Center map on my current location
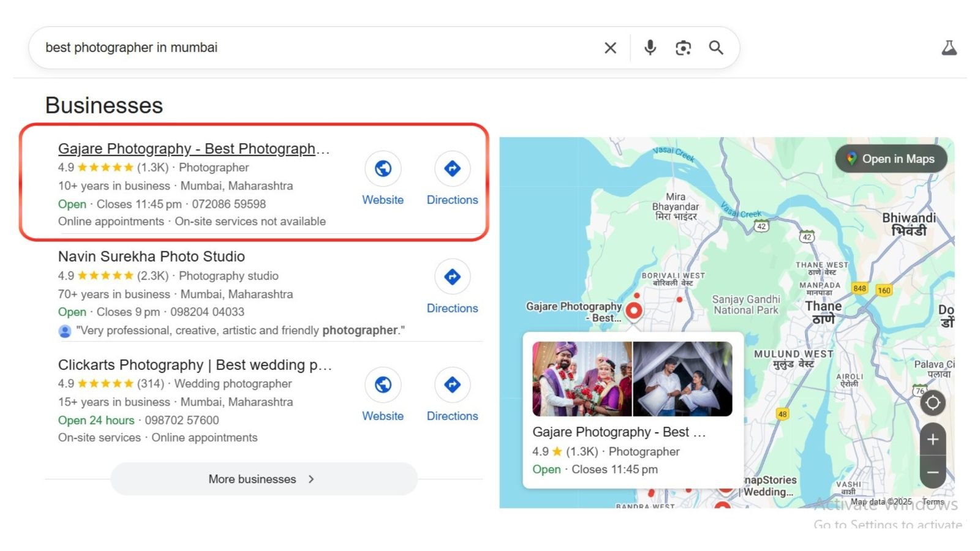This screenshot has height=551, width=980. [x=932, y=403]
